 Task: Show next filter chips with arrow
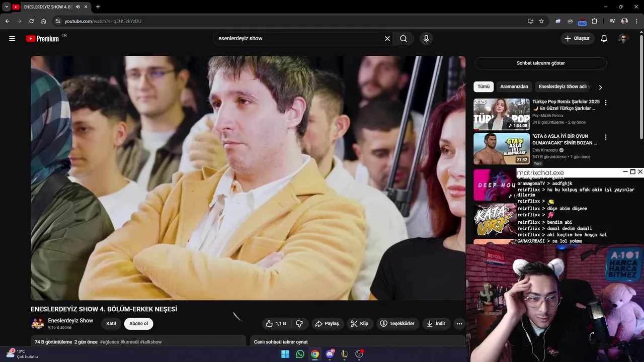pos(600,87)
